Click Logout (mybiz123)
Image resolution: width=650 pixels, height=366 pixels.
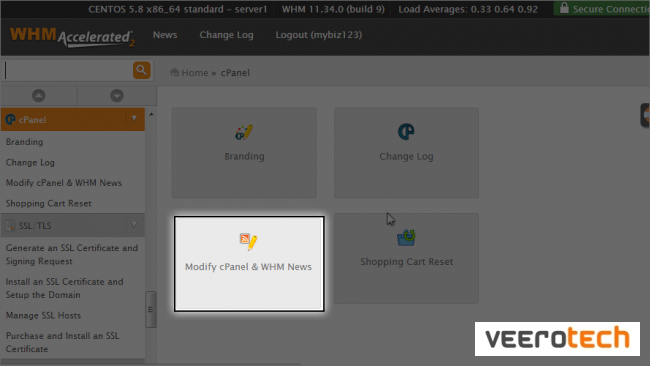pyautogui.click(x=319, y=35)
